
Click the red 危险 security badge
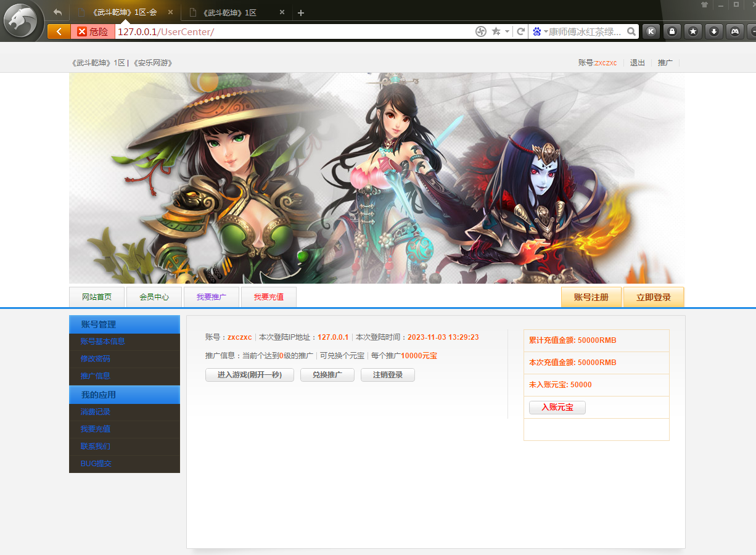[x=92, y=31]
